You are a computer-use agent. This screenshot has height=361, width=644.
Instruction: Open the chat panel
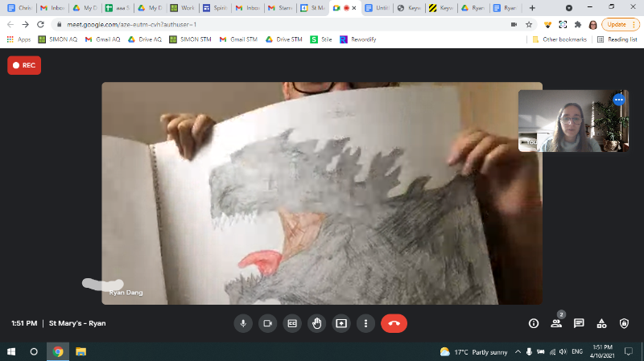pyautogui.click(x=579, y=323)
